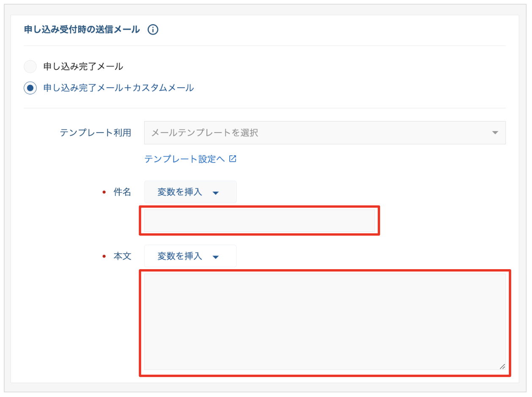Click the テンプレート利用 label
The width and height of the screenshot is (532, 397).
point(96,133)
